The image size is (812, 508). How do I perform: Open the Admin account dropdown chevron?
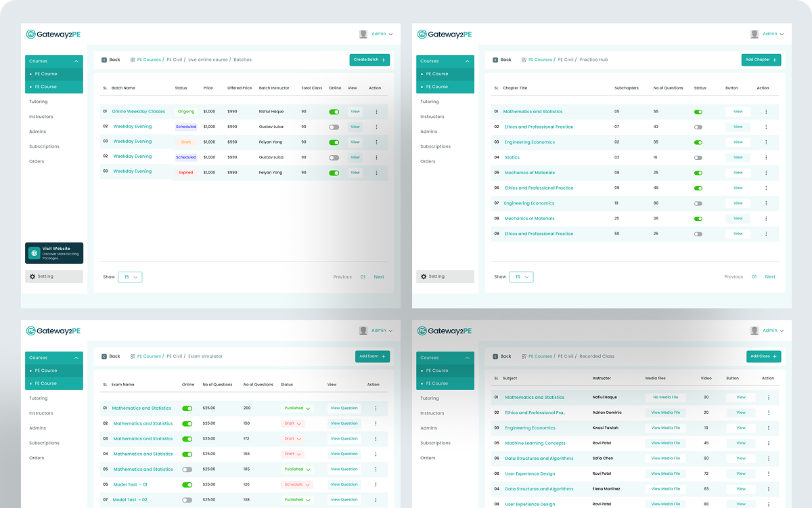[x=391, y=34]
